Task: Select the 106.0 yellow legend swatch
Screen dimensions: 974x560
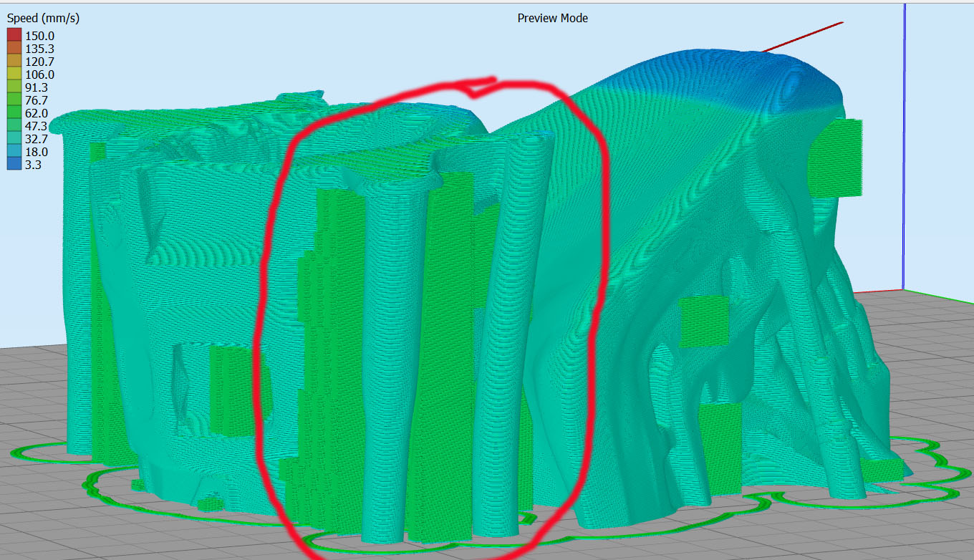Action: [x=14, y=74]
